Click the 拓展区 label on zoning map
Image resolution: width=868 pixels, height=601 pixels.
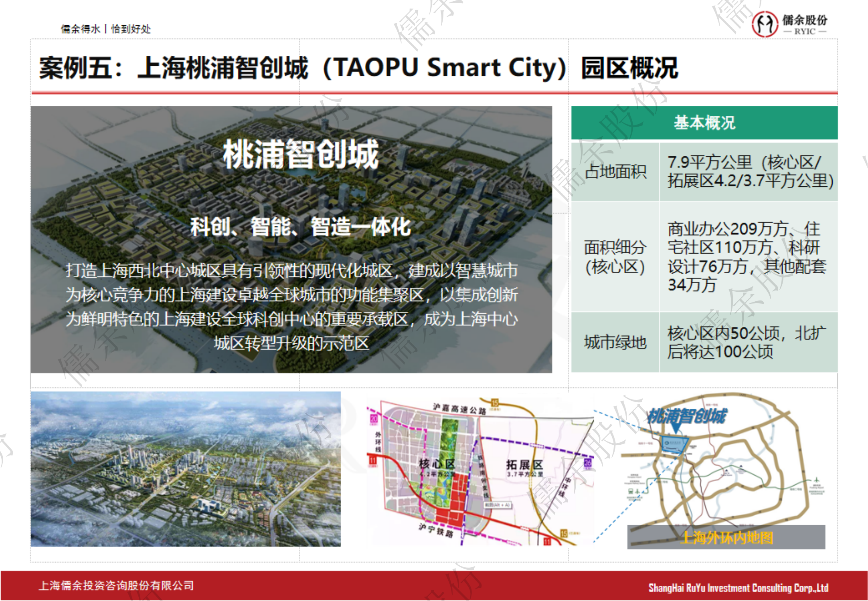click(x=524, y=465)
